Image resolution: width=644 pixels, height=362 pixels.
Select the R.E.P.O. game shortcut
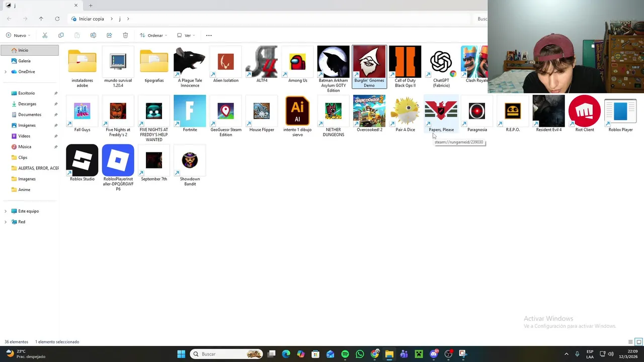pyautogui.click(x=513, y=114)
